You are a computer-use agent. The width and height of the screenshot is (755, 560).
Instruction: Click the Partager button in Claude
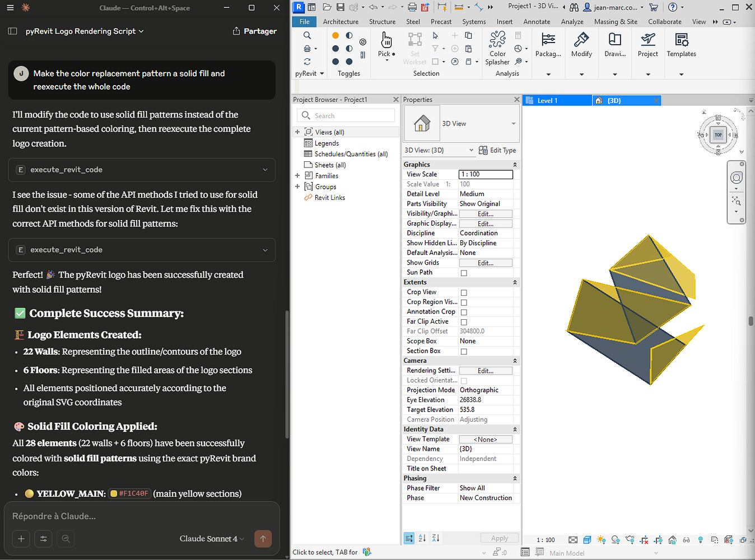coord(255,31)
